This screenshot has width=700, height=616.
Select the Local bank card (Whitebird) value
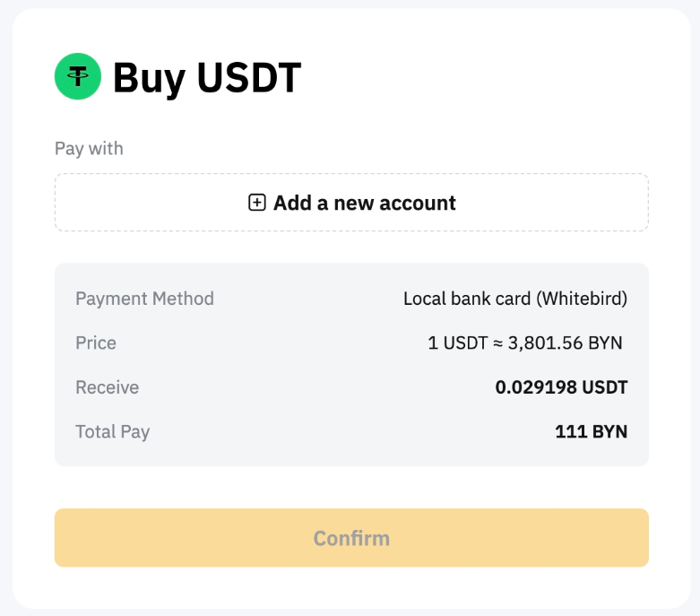514,299
